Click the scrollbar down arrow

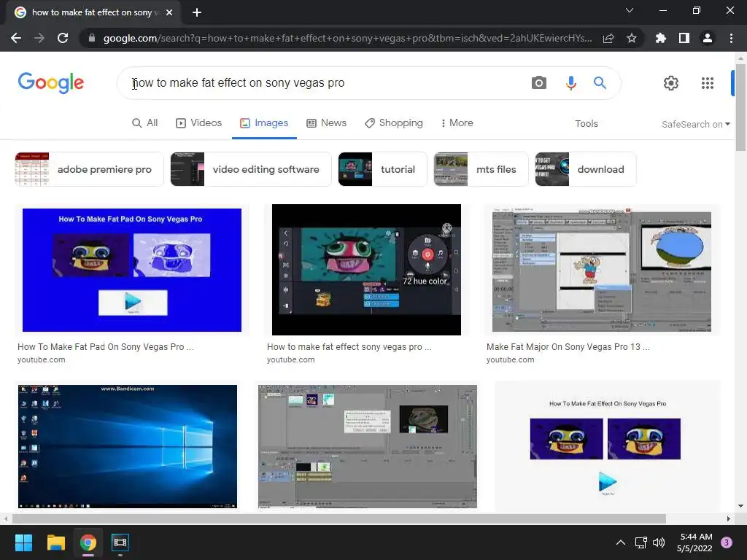click(740, 506)
